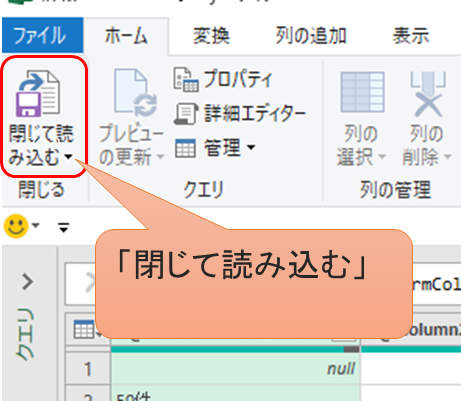Open the 列の選択 dropdown arrow

click(x=382, y=156)
